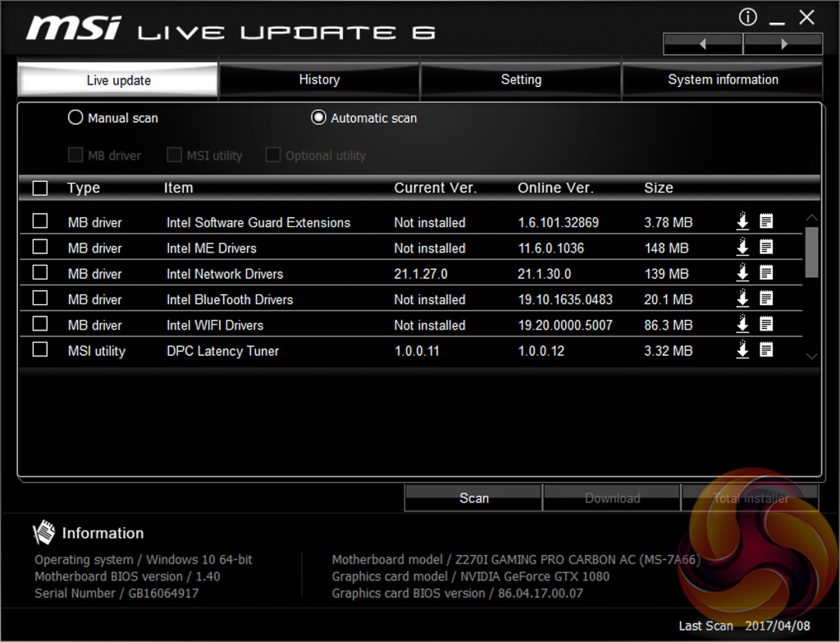Toggle the MSI utility filter checkbox
Screen dimensions: 840x642
point(174,155)
